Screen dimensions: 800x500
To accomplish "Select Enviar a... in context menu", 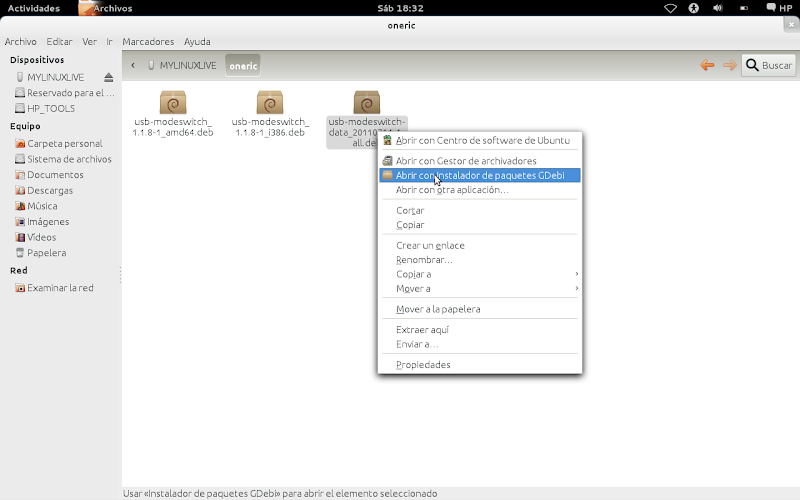I will [x=480, y=344].
